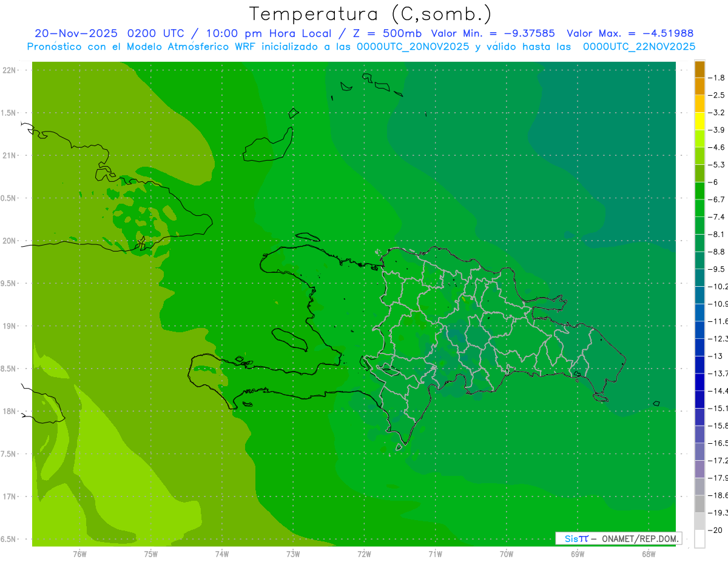Click the '17N' latitude axis label
Viewport: 728px width, 562px height.
pos(10,497)
